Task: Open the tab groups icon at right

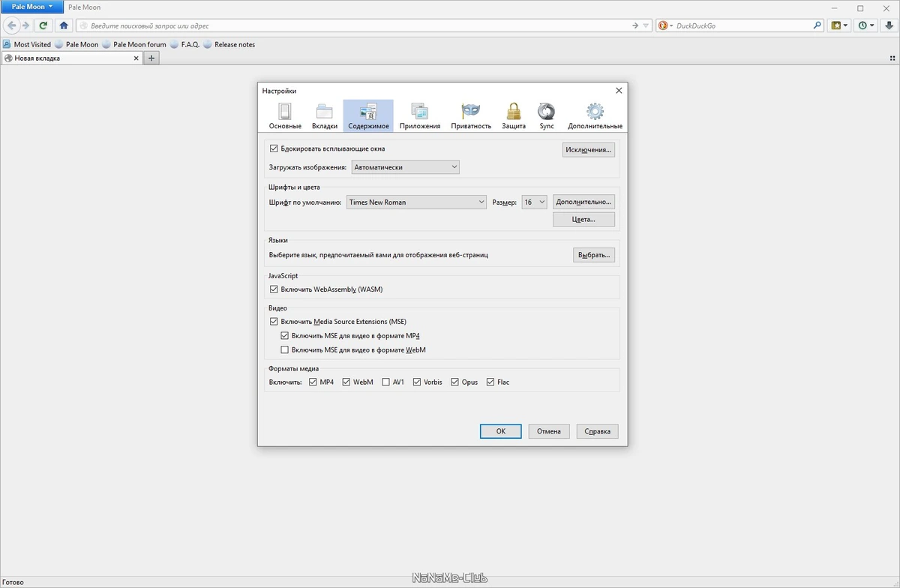Action: coord(892,58)
